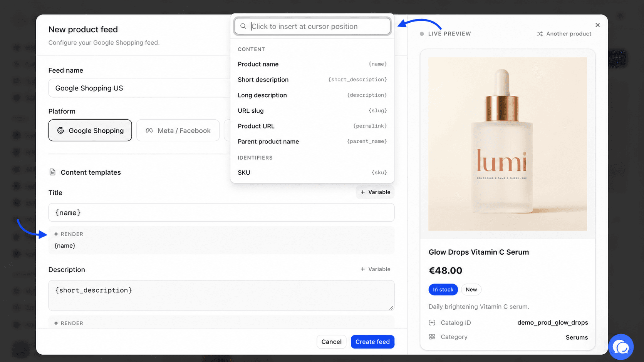644x362 pixels.
Task: Insert Parent product name variable
Action: coord(312,142)
